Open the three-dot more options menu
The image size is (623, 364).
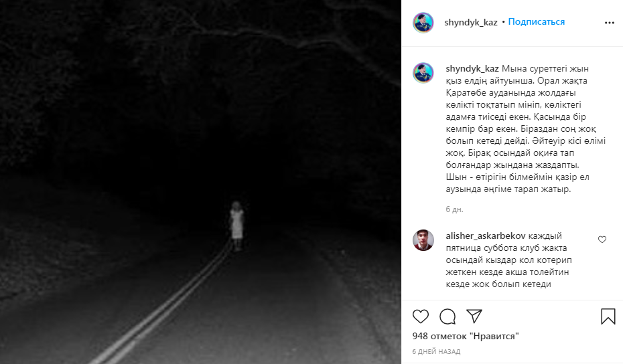610,23
